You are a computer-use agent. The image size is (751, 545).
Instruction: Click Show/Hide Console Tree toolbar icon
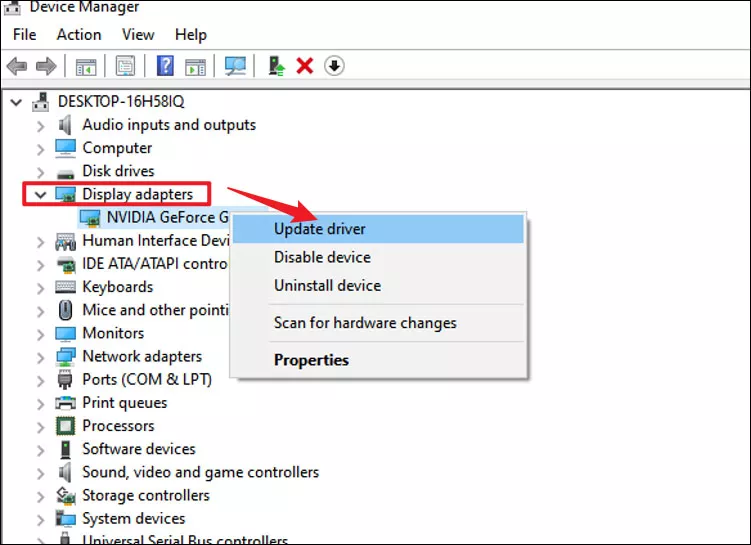[x=86, y=66]
